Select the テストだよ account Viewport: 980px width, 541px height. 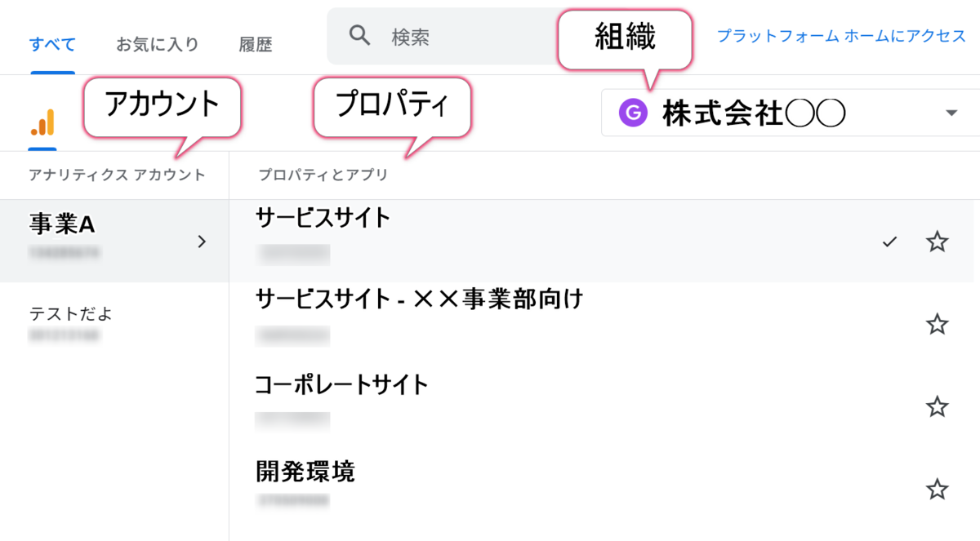114,324
